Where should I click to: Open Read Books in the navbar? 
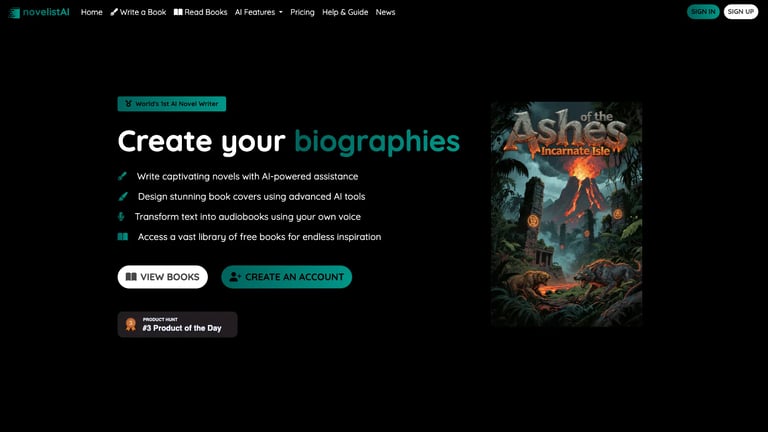200,12
